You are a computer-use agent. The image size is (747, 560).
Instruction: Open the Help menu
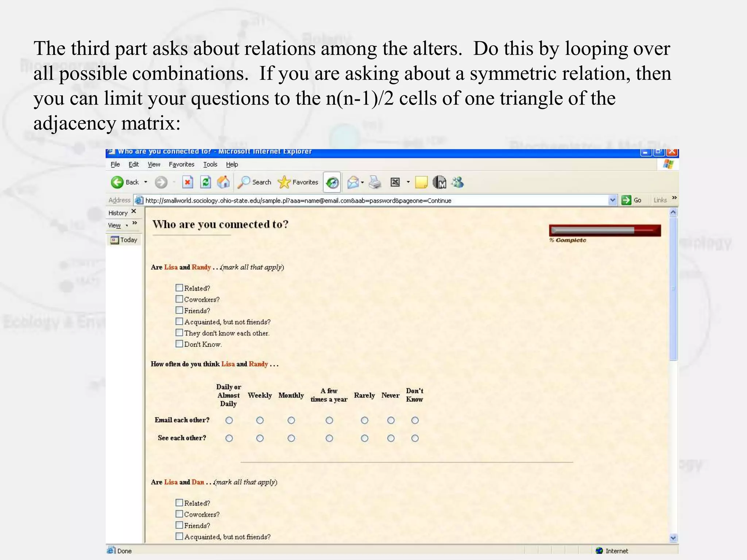pos(232,164)
